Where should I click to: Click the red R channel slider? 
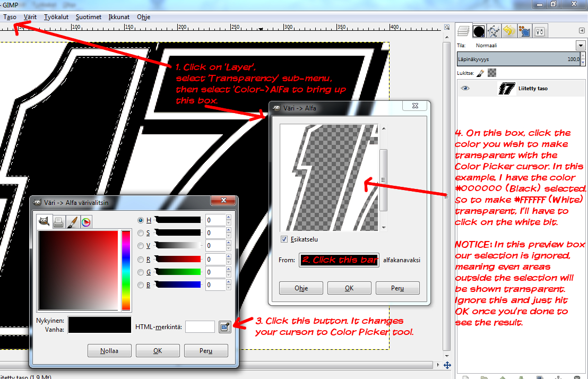coord(178,259)
